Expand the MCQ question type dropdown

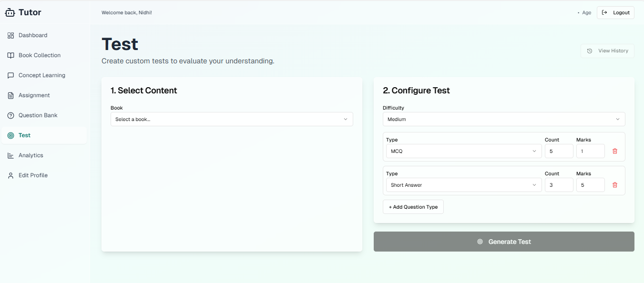point(463,151)
